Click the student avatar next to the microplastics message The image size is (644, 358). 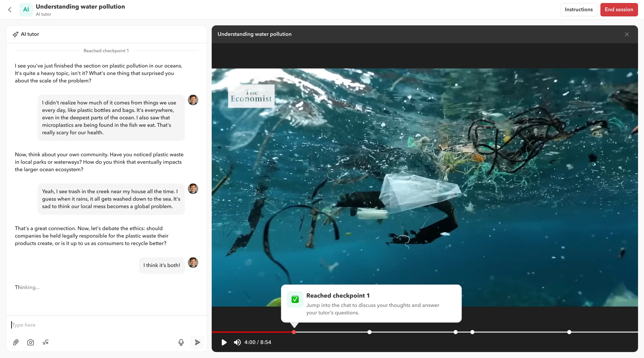tap(193, 100)
